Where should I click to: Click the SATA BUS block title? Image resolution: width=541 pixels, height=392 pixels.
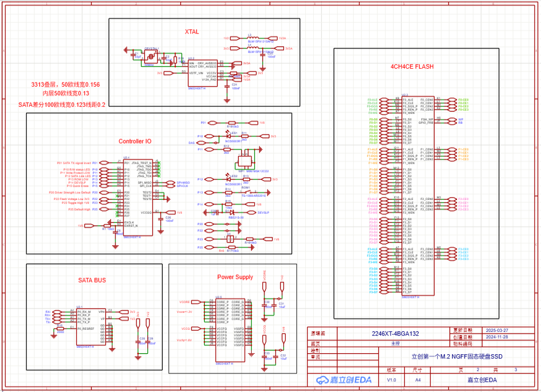[92, 280]
